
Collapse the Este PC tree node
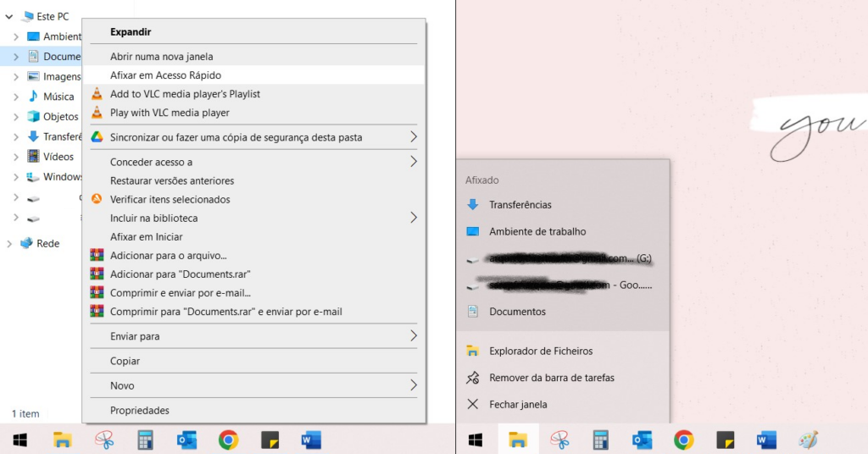pyautogui.click(x=8, y=16)
